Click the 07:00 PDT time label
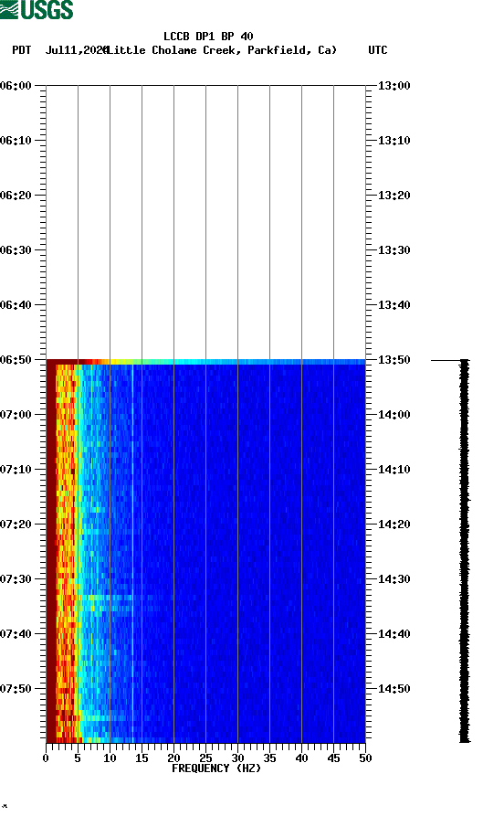This screenshot has height=816, width=504. 16,415
